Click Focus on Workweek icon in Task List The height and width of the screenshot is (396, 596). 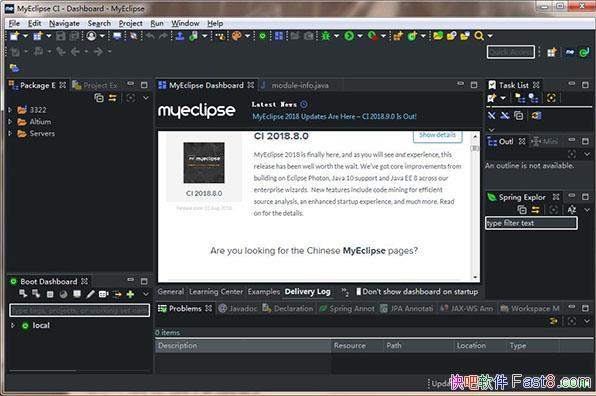tap(551, 98)
